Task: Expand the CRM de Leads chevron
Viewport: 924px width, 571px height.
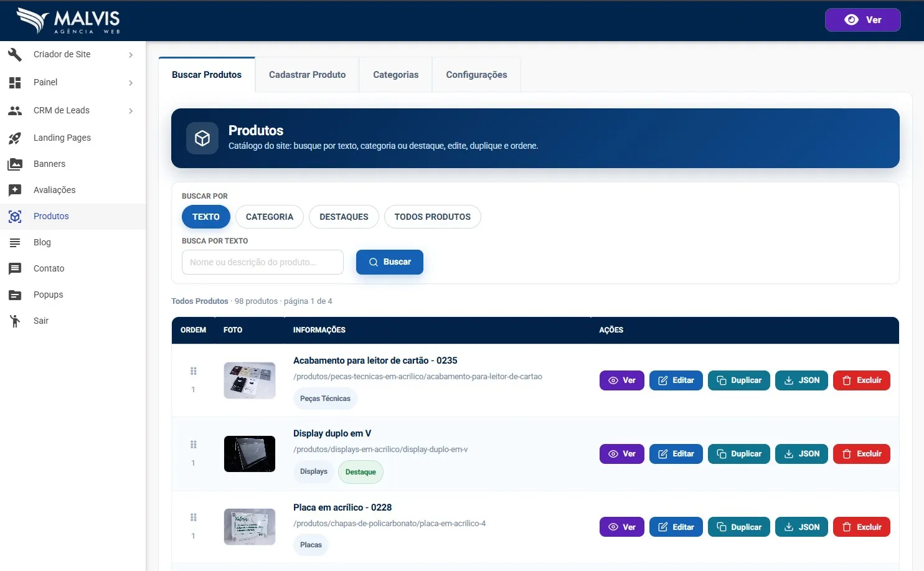Action: pyautogui.click(x=131, y=111)
